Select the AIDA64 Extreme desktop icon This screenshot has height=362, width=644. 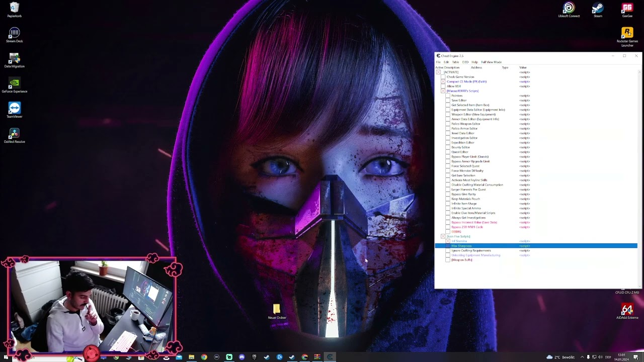point(627,312)
